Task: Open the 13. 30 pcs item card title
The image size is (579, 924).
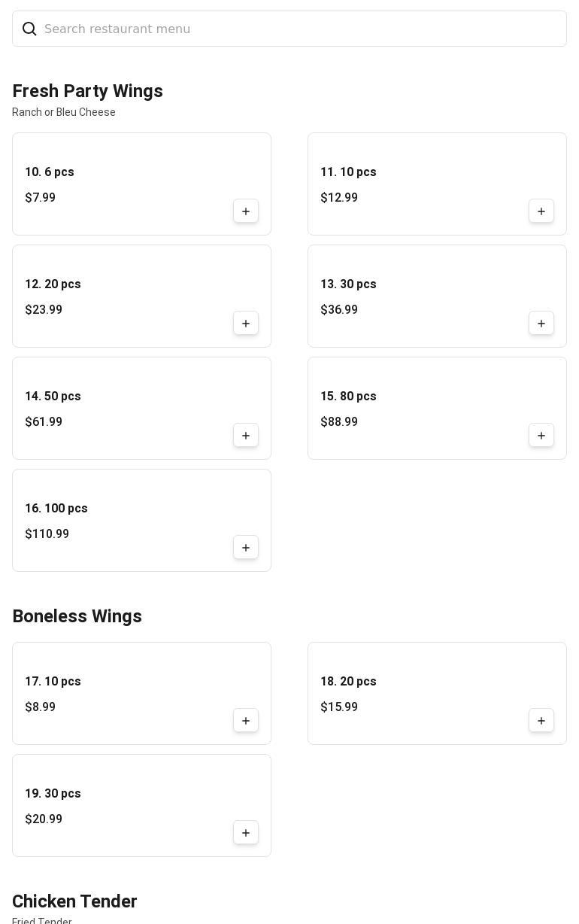Action: (348, 284)
